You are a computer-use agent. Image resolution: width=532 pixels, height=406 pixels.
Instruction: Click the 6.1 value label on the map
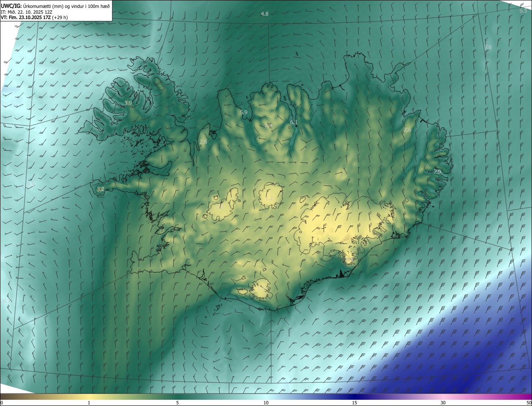[x=294, y=122]
